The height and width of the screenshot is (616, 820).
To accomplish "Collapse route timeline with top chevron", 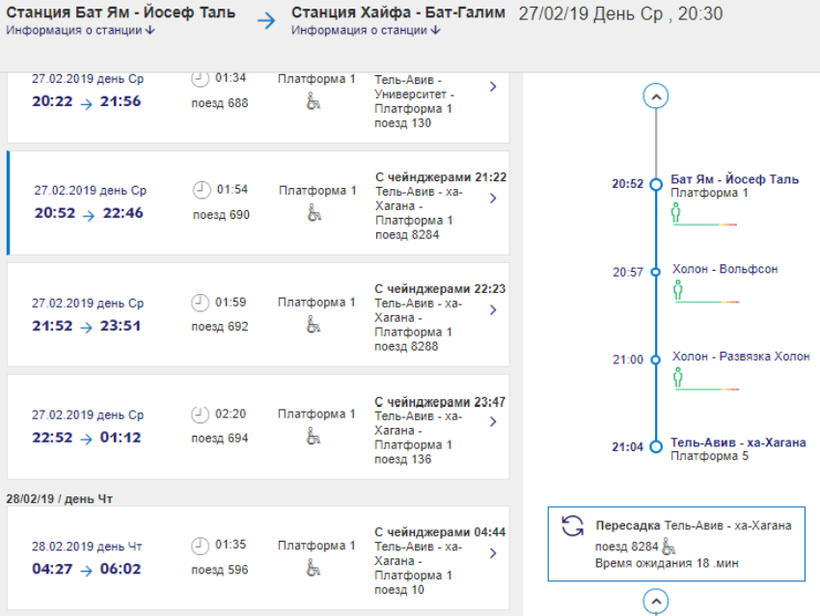I will pos(655,96).
